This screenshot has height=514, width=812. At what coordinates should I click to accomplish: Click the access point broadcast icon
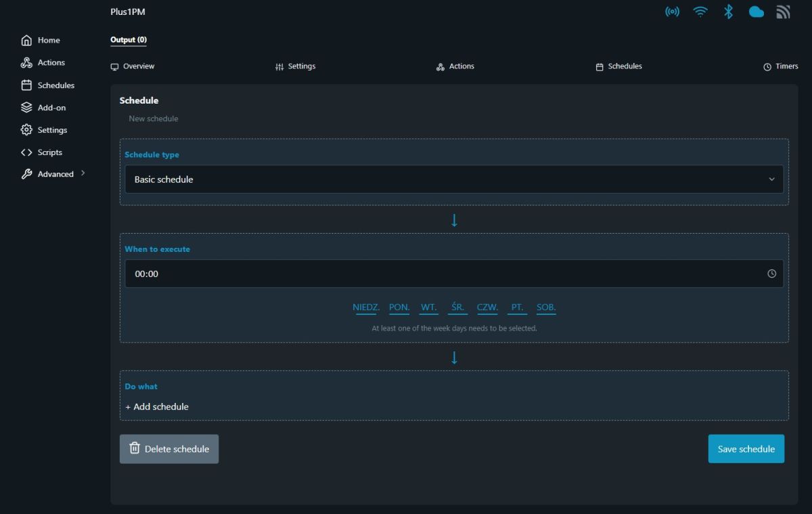[672, 12]
